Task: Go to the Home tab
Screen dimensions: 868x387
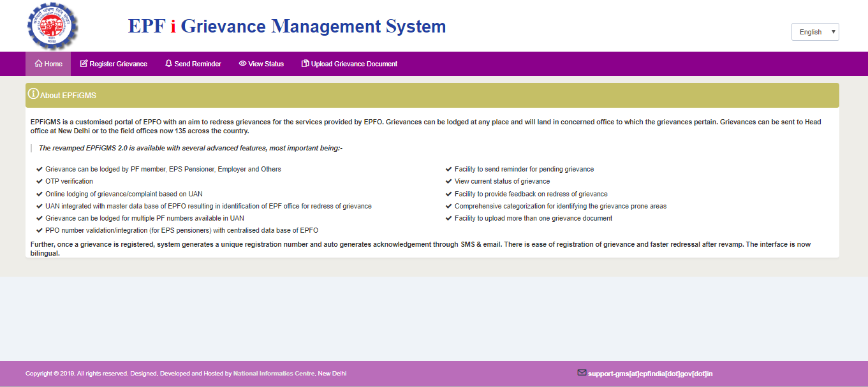Action: (48, 64)
